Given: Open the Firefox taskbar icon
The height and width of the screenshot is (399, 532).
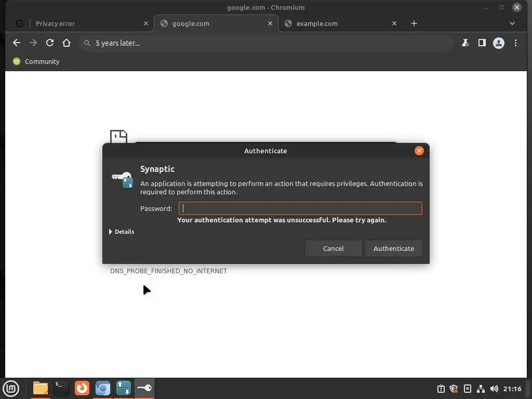Looking at the screenshot, I should 82,388.
